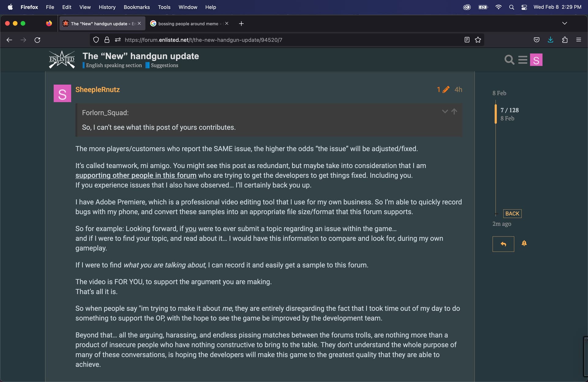
Task: Open the forum hamburger menu icon
Action: coord(523,60)
